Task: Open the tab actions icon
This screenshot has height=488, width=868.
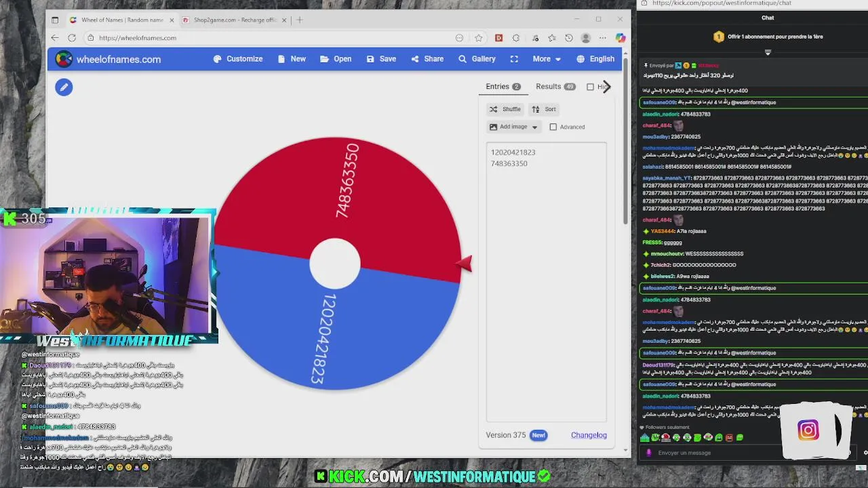Action: pos(55,20)
